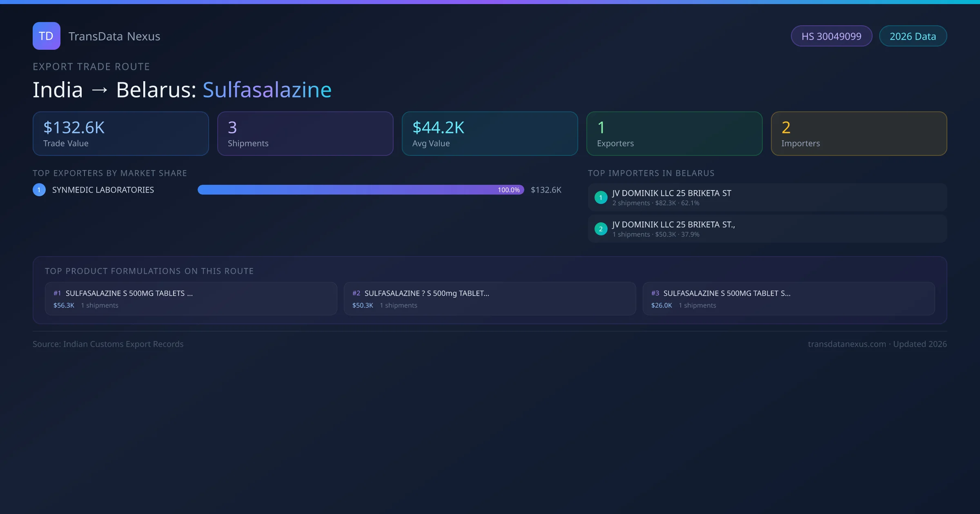
Task: Click the Synmedic Laboratories market share bar
Action: [x=361, y=190]
